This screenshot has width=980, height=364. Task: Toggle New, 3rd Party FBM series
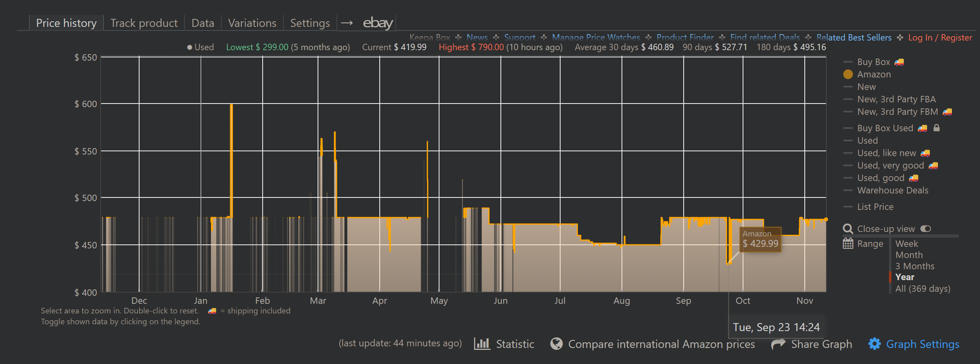click(x=898, y=112)
